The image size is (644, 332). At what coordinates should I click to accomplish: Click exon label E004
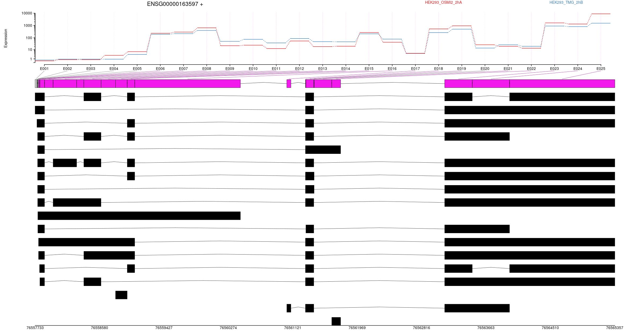pos(114,69)
